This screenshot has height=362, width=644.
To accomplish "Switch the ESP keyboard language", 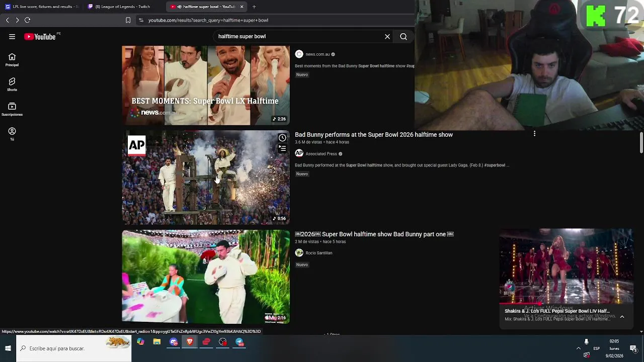I will click(x=596, y=348).
